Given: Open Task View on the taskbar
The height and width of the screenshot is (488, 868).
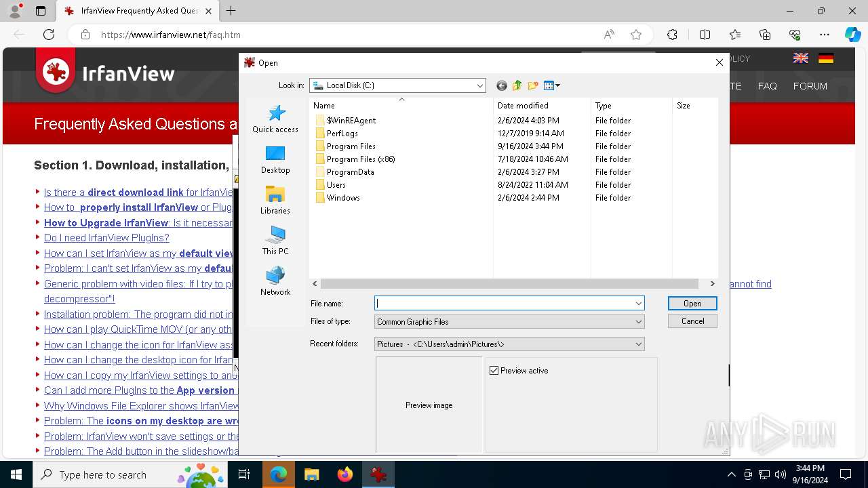Looking at the screenshot, I should click(x=244, y=474).
